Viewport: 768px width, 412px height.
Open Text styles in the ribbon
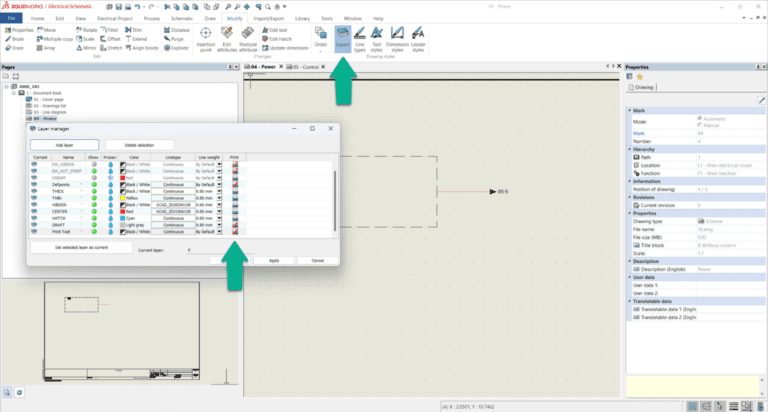click(376, 39)
